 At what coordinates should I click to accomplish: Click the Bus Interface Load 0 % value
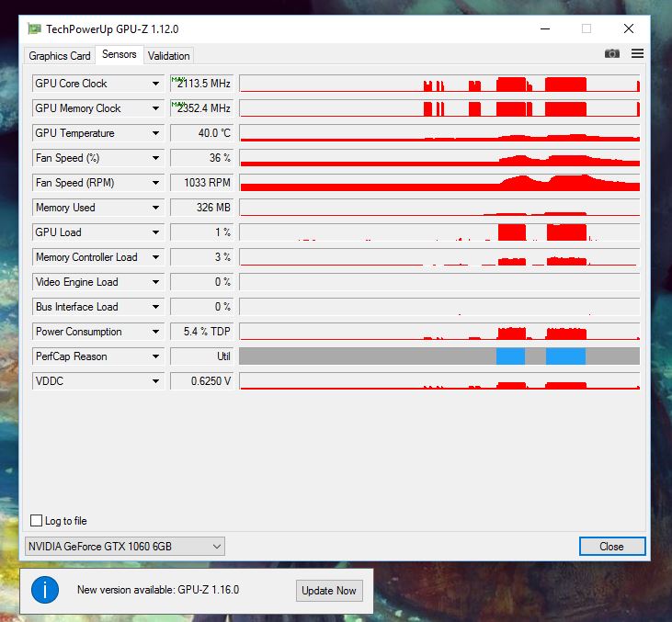[202, 307]
